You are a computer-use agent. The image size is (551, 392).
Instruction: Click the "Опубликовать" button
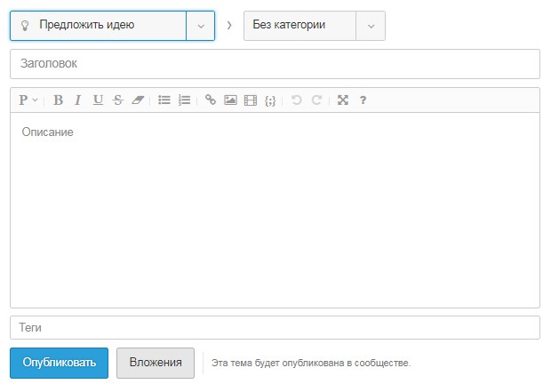pos(59,363)
